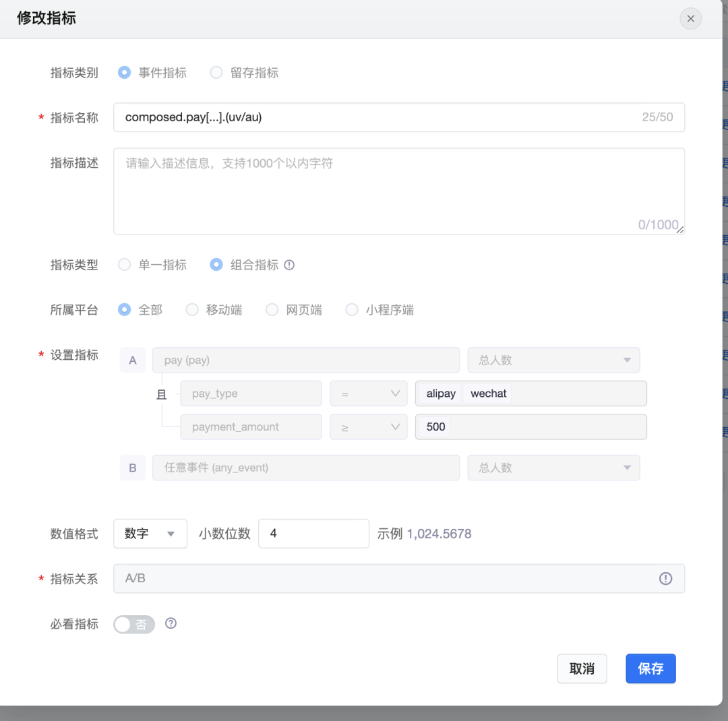Click into the 指标名称 input field

coord(377,117)
